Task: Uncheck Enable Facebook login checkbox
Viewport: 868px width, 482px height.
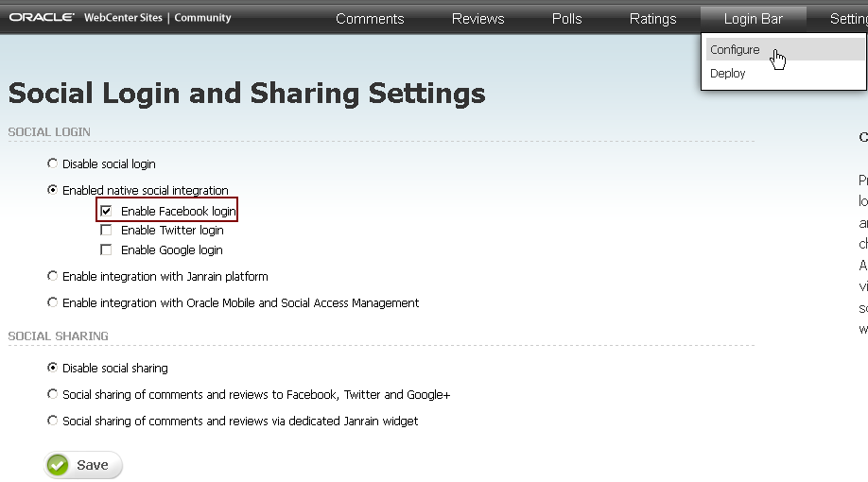Action: tap(106, 211)
